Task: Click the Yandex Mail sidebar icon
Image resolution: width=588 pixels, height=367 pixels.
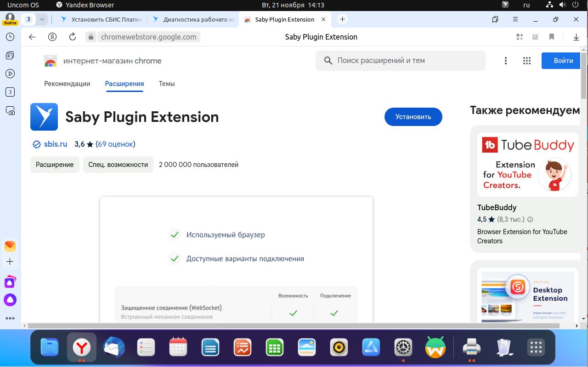Action: (x=10, y=246)
